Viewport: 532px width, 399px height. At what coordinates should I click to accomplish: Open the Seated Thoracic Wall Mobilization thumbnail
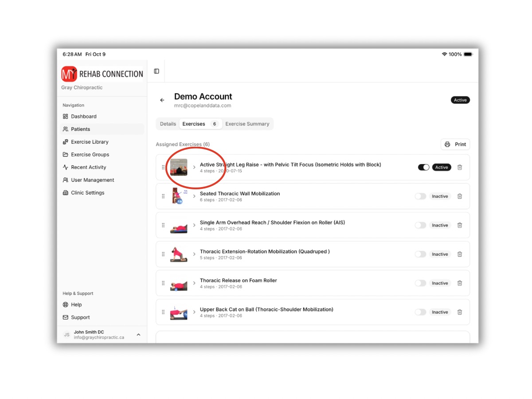pyautogui.click(x=179, y=196)
